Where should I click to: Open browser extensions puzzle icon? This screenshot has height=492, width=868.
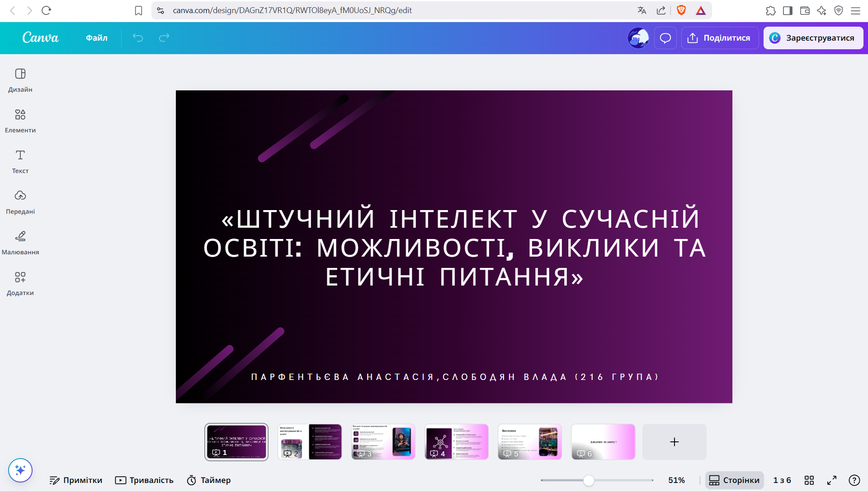pyautogui.click(x=771, y=10)
